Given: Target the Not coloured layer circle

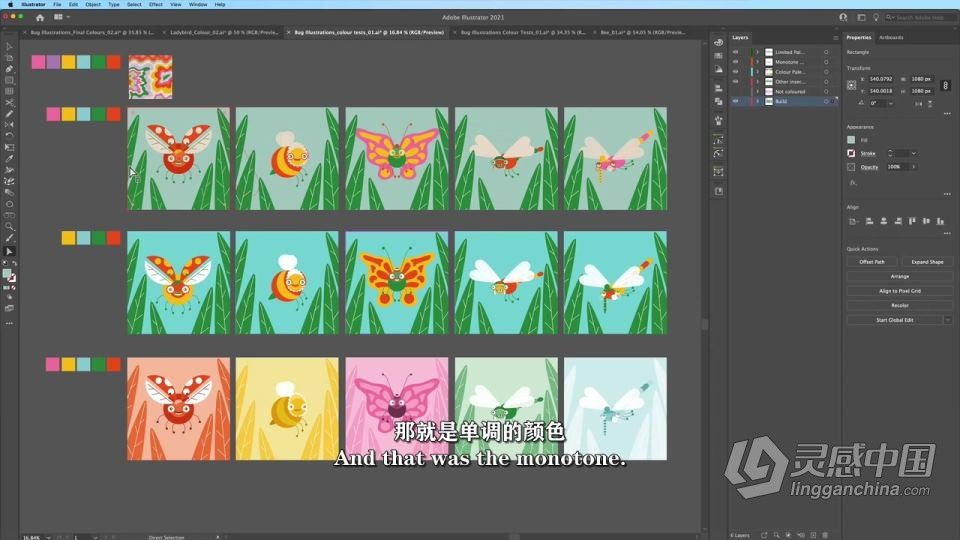Looking at the screenshot, I should [826, 91].
